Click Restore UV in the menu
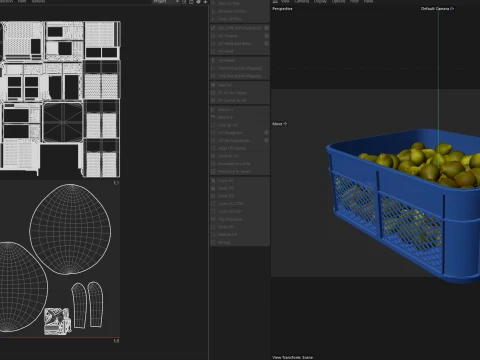The height and width of the screenshot is (360, 480). (240, 234)
